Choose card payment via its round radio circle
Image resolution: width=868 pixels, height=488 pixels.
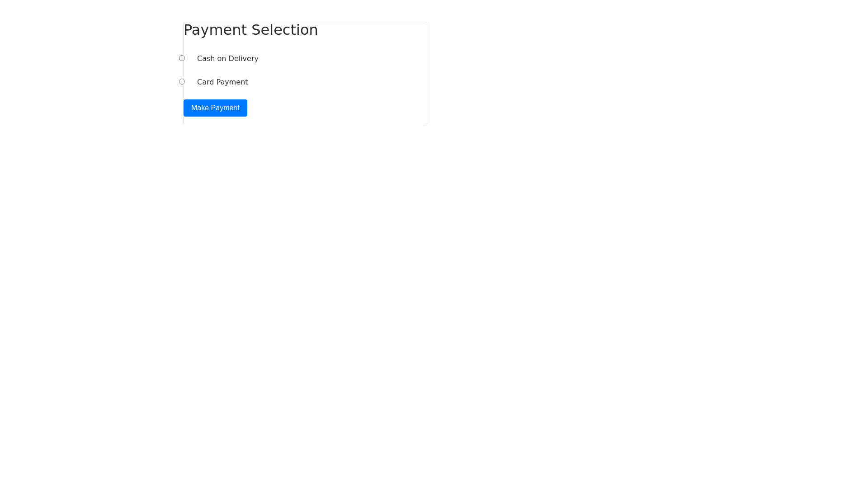pos(182,82)
